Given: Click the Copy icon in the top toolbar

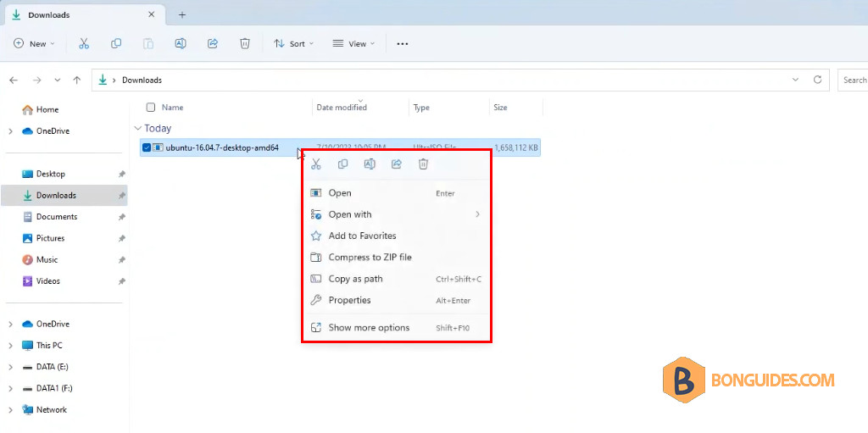Looking at the screenshot, I should point(115,44).
